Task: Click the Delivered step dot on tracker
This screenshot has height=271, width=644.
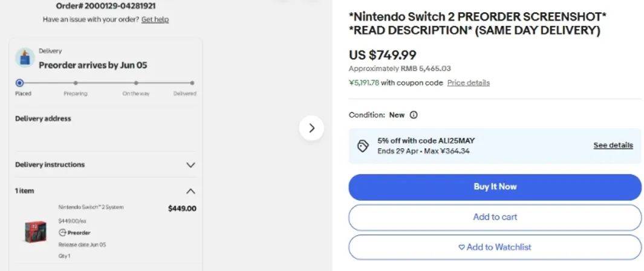Action: point(192,83)
